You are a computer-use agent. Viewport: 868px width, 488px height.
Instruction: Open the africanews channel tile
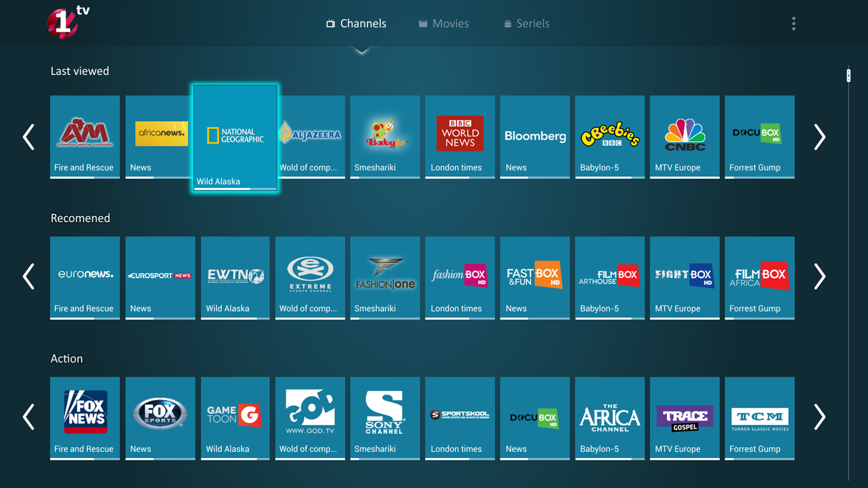click(x=160, y=137)
